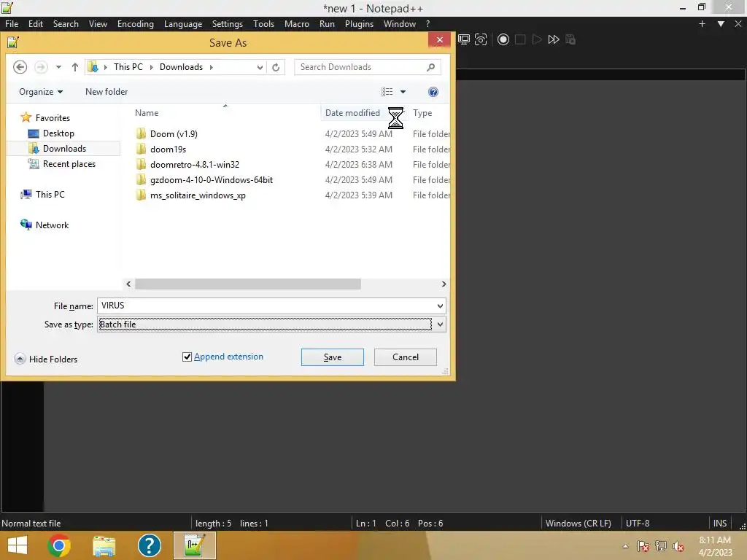The height and width of the screenshot is (560, 747).
Task: Click the New folder button
Action: [x=107, y=92]
